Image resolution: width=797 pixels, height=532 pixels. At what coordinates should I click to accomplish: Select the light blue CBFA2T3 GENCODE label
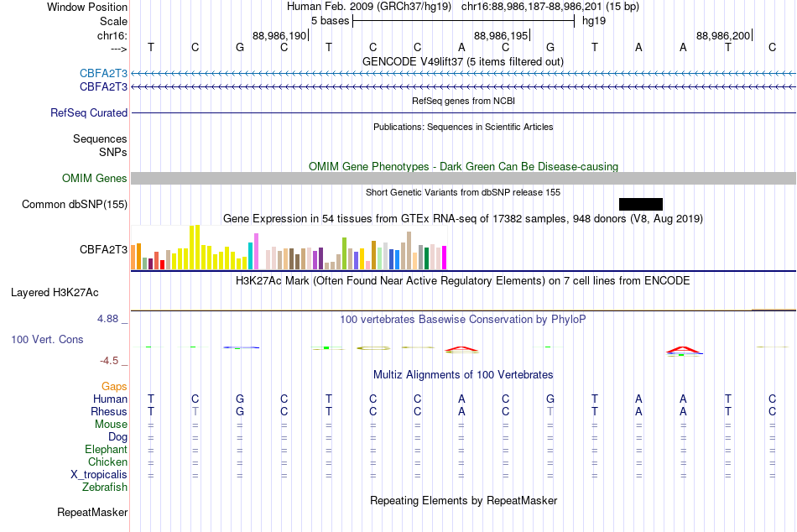pos(103,73)
